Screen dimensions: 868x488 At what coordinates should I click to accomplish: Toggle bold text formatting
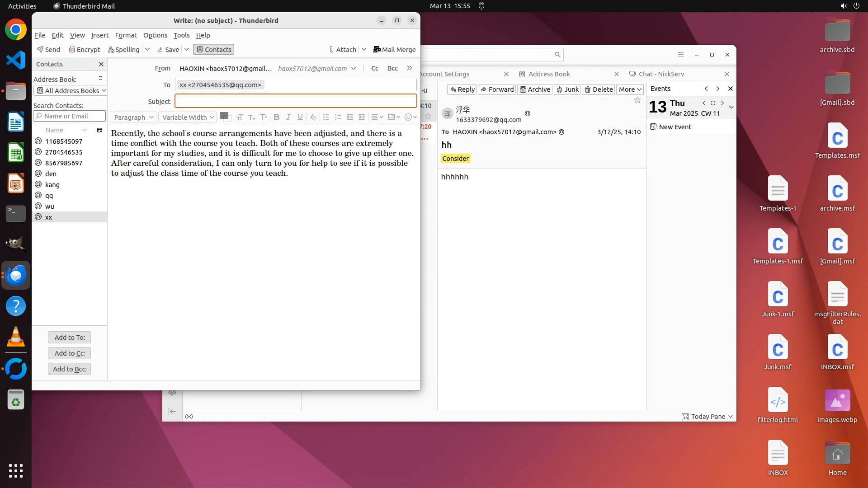point(276,117)
